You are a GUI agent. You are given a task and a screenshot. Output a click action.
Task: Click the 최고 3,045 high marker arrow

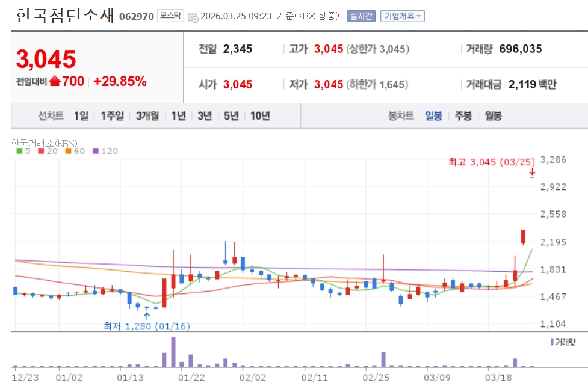[x=532, y=173]
